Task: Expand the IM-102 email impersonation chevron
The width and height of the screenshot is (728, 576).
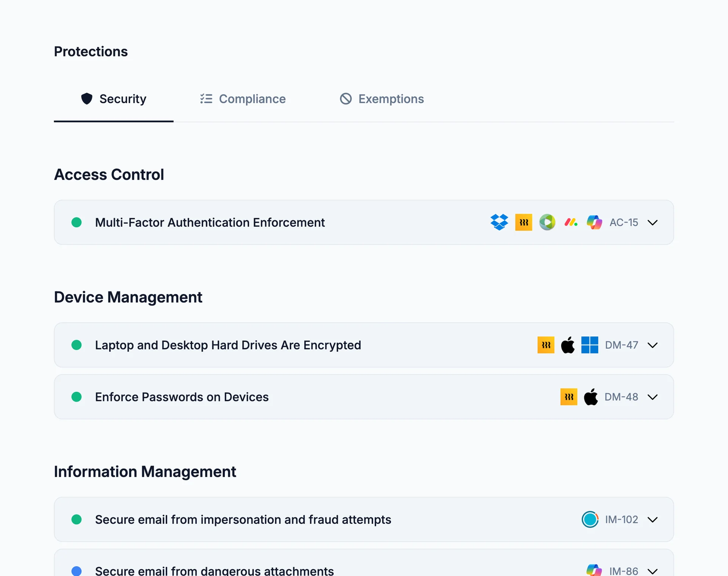Action: pos(653,520)
